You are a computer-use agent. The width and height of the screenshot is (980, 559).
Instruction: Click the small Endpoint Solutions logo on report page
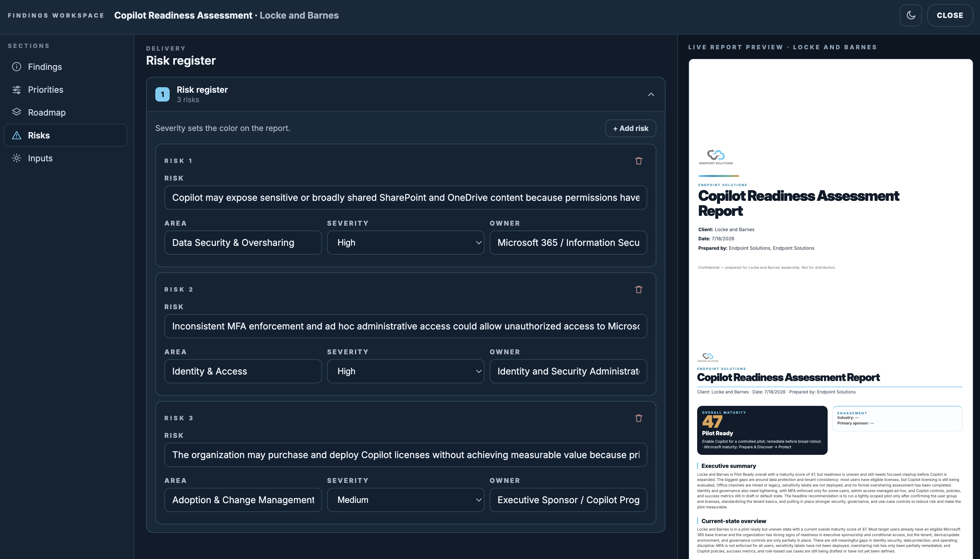708,358
